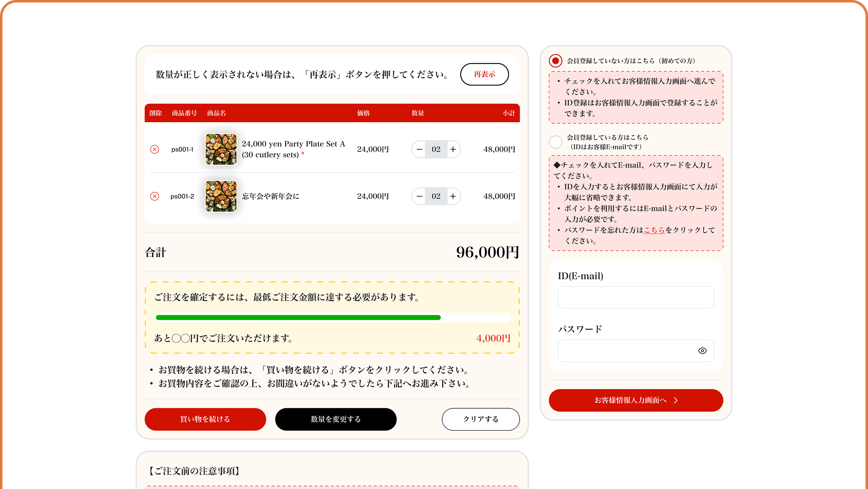The height and width of the screenshot is (489, 868).
Task: Click the 48,000円 subtotal for ps001-2
Action: (499, 196)
